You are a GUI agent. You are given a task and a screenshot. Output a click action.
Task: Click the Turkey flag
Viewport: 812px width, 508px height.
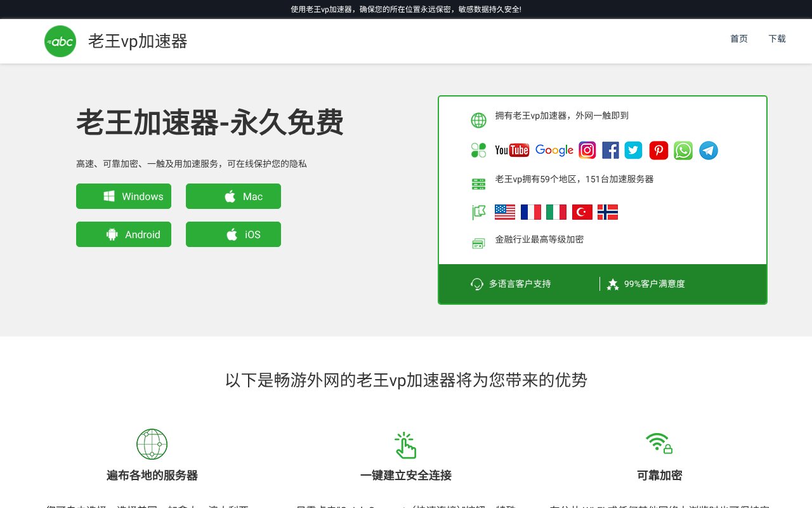pos(582,211)
